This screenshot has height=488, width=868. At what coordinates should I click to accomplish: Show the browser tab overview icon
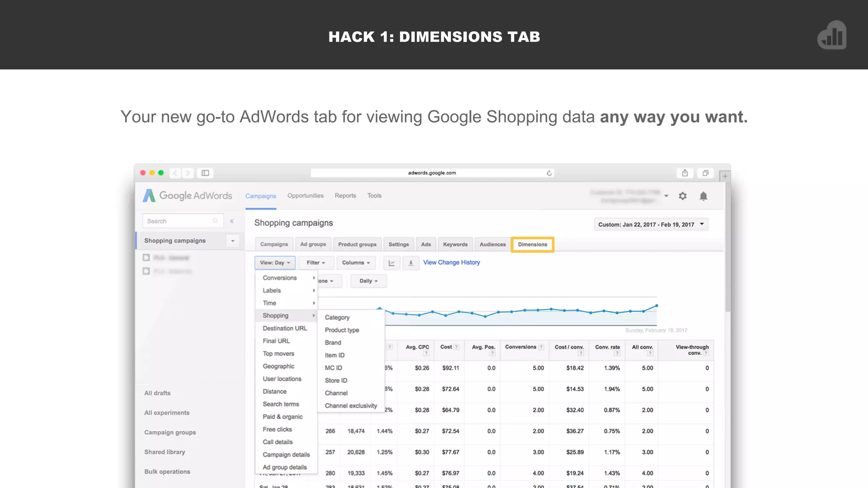(705, 173)
